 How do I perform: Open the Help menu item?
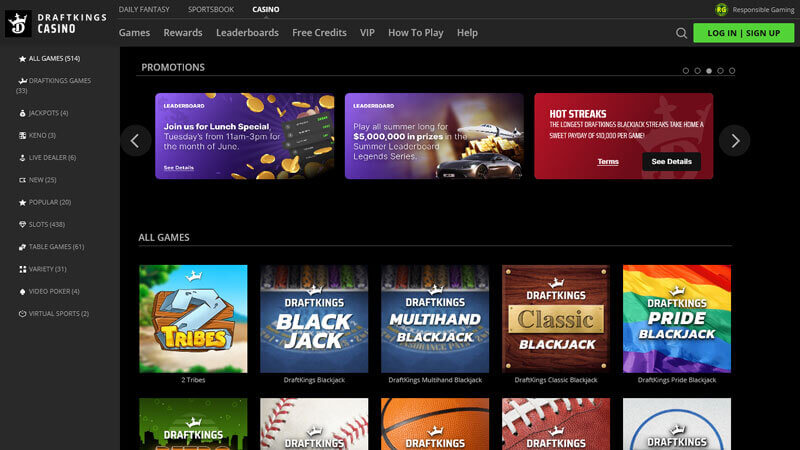tap(467, 33)
